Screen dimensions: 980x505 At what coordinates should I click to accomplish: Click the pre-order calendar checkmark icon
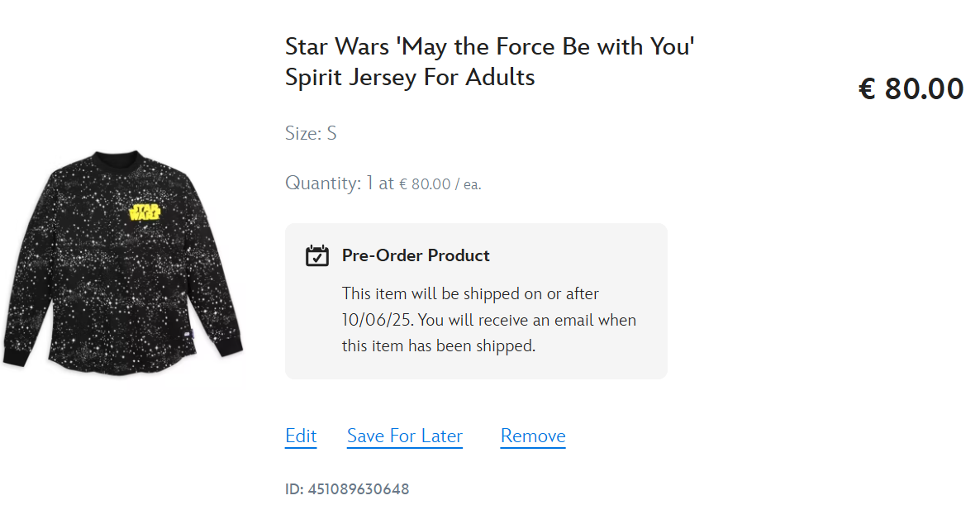316,255
